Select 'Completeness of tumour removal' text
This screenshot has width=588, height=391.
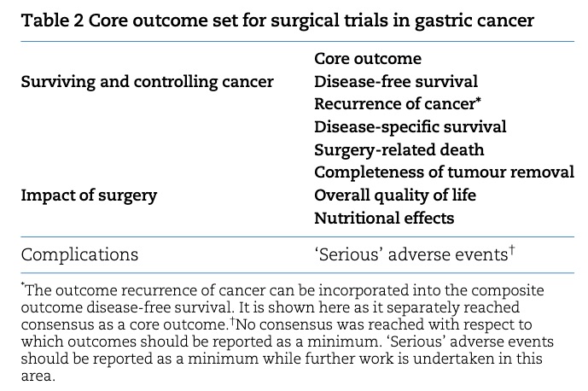point(444,172)
